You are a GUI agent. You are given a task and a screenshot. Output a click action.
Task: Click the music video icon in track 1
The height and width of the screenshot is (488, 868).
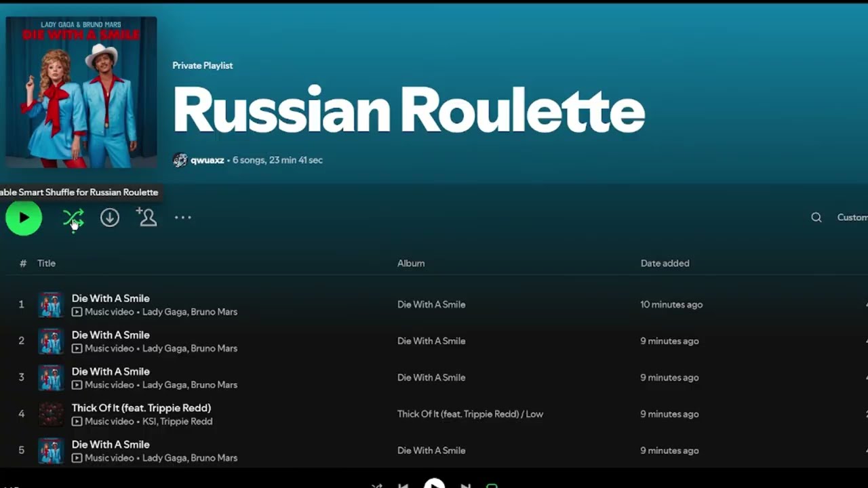point(77,312)
